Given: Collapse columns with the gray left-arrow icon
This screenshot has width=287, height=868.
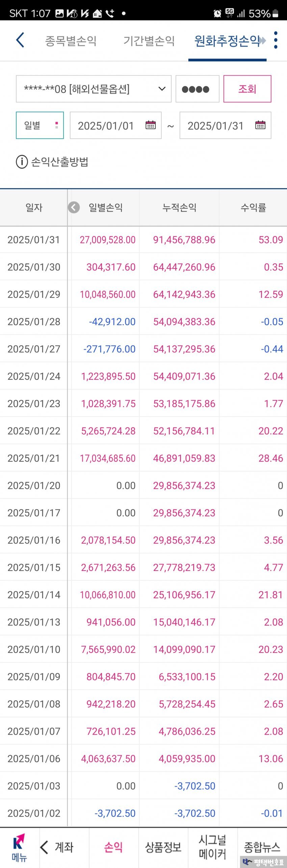Looking at the screenshot, I should (74, 207).
